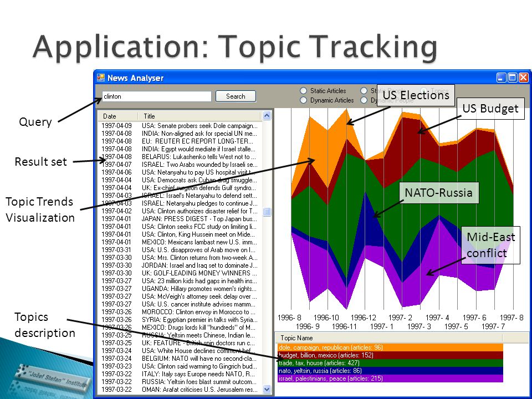The image size is (532, 399).
Task: Open row 'JAPAN: PRESS DIGEST - Top Japan bus'
Action: pos(180,219)
